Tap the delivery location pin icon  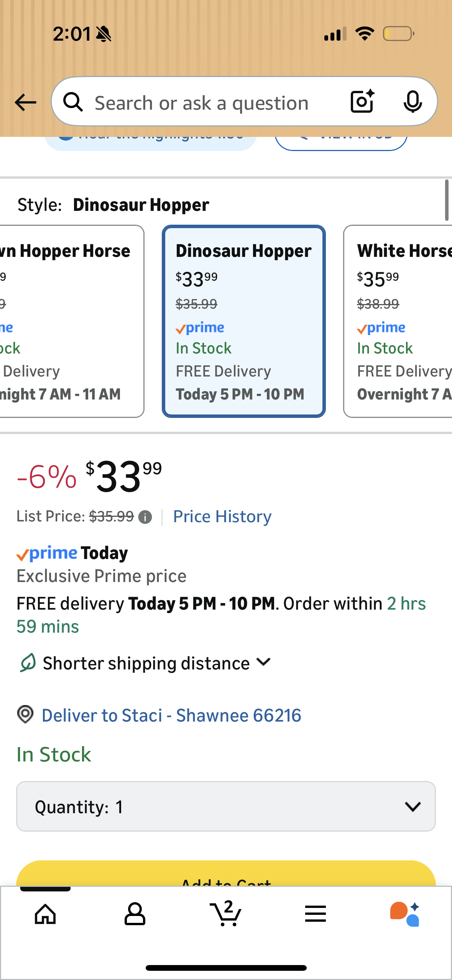[x=25, y=715]
